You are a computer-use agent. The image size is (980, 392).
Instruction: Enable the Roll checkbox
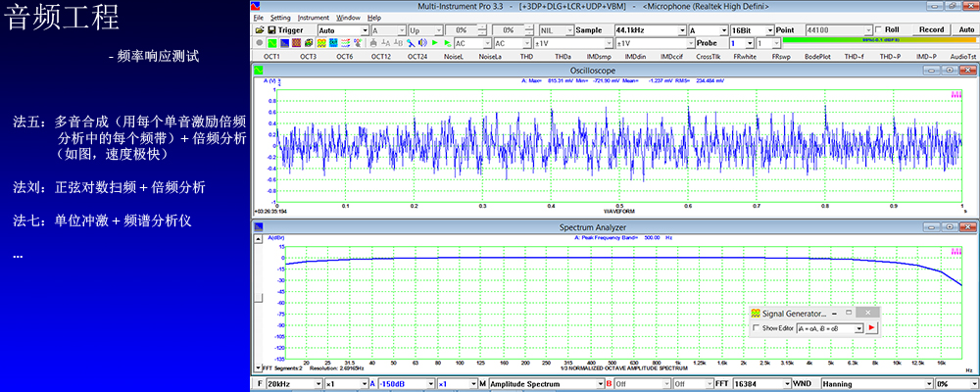tap(879, 30)
